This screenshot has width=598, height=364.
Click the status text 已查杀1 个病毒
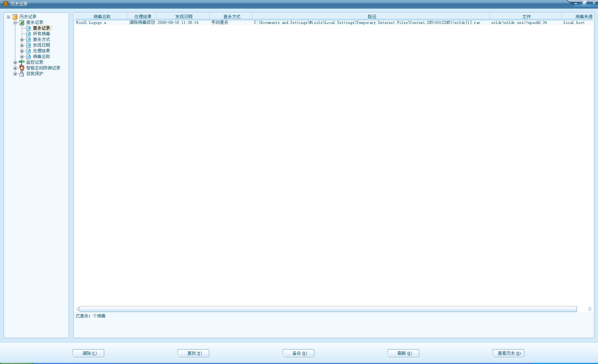[x=90, y=316]
